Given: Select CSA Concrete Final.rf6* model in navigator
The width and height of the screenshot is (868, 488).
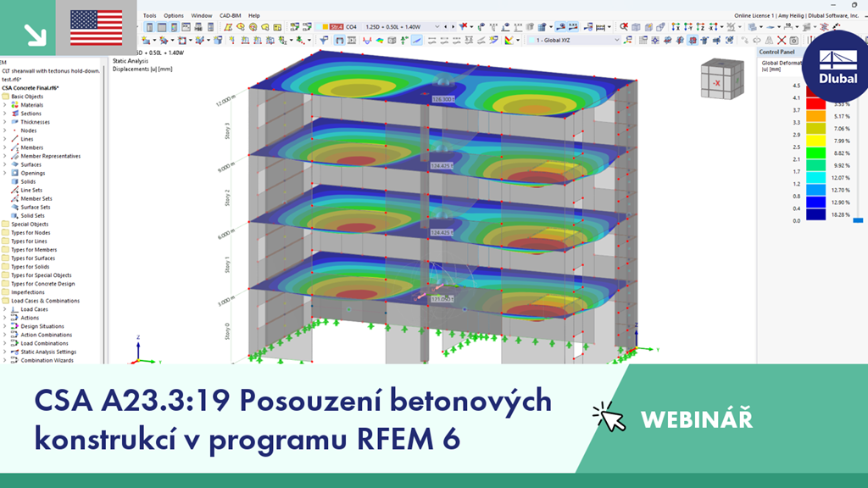Looking at the screenshot, I should (31, 88).
